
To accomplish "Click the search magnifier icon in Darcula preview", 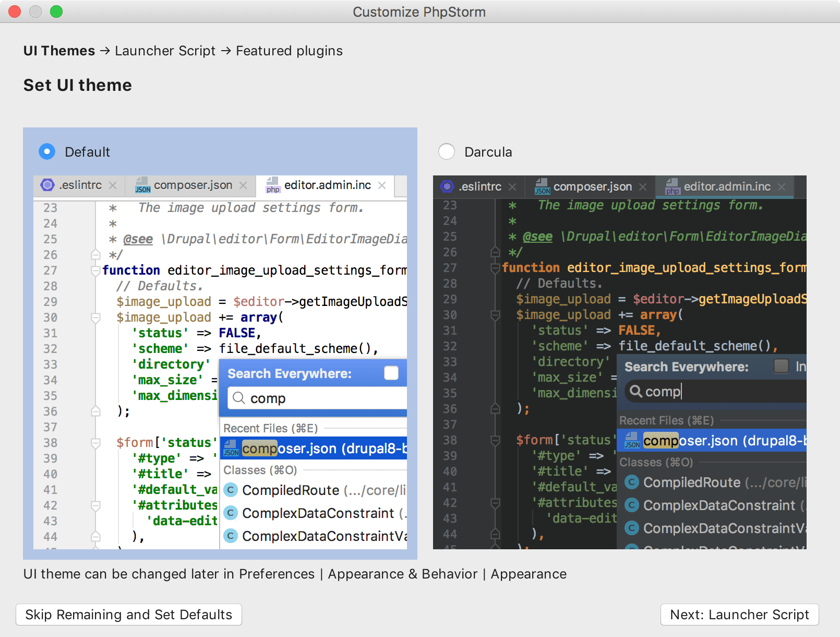I will [635, 391].
